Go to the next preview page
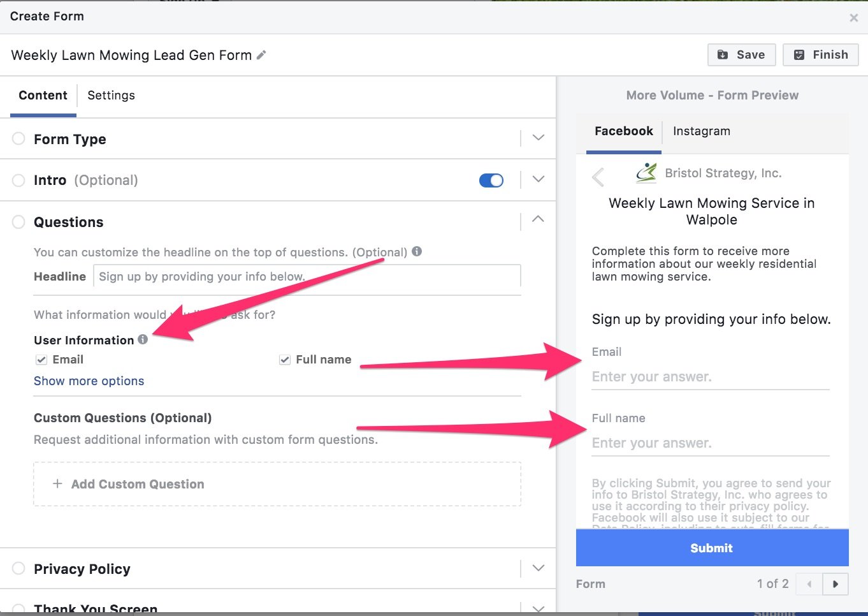Viewport: 868px width, 616px height. (x=835, y=584)
